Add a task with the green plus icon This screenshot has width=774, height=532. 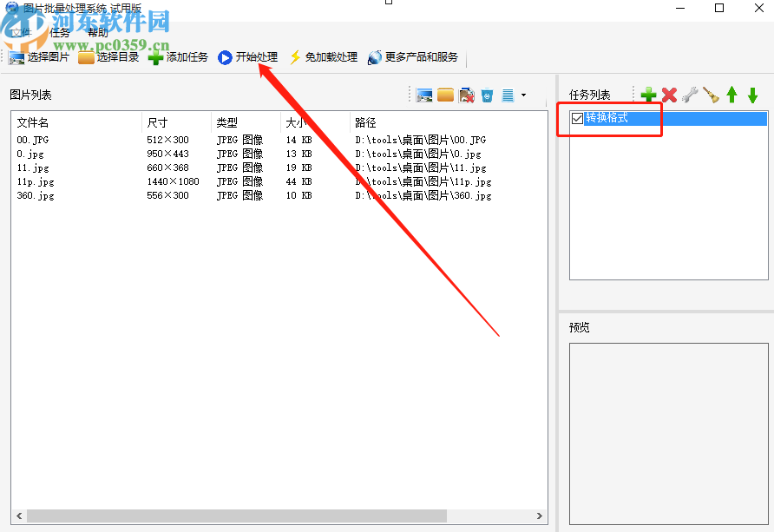(x=649, y=95)
